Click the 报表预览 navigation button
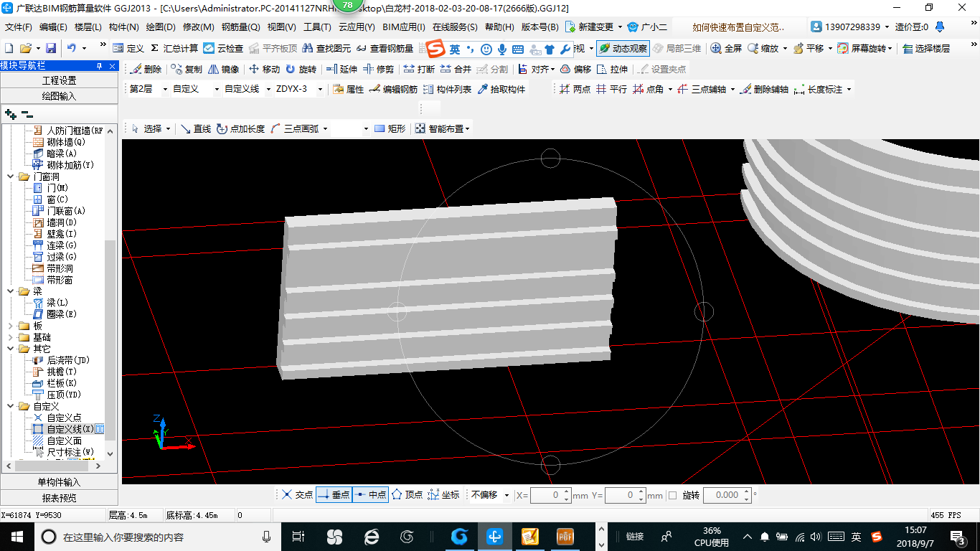Screen dimensions: 980x551 coord(59,497)
